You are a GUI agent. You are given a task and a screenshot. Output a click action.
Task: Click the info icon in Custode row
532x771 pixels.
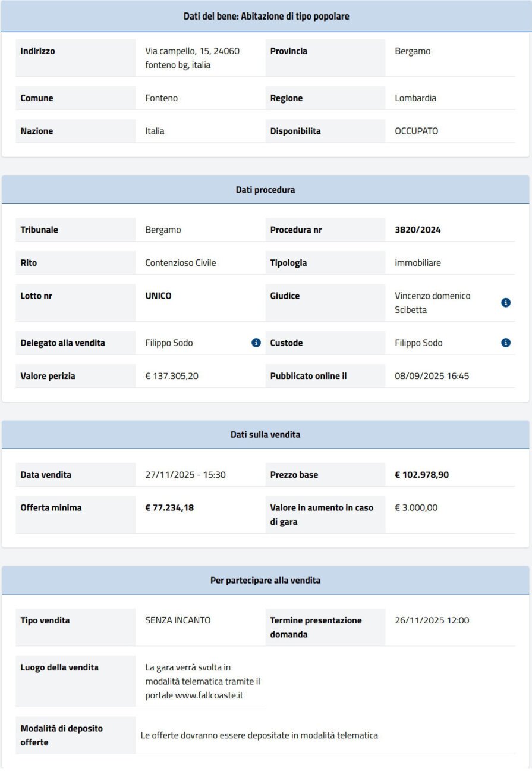tap(506, 343)
